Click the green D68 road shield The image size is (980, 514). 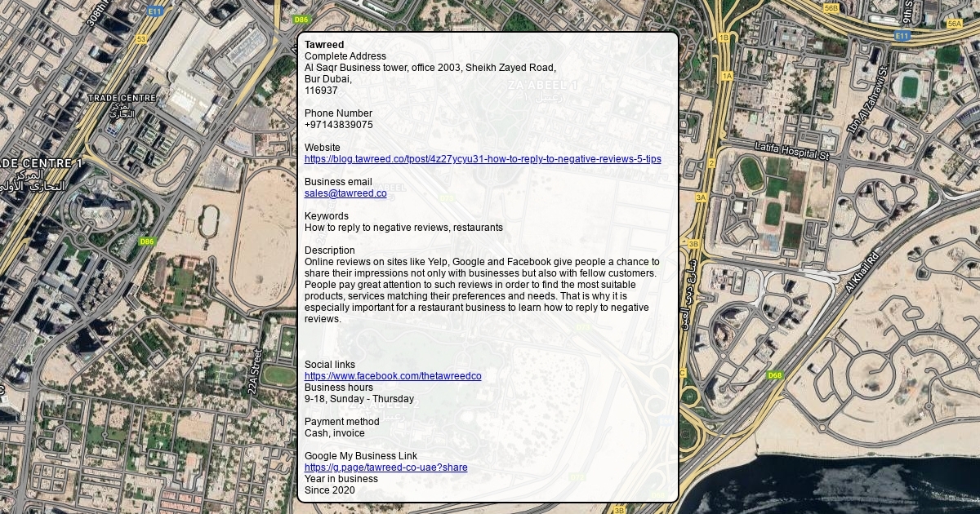pyautogui.click(x=775, y=375)
